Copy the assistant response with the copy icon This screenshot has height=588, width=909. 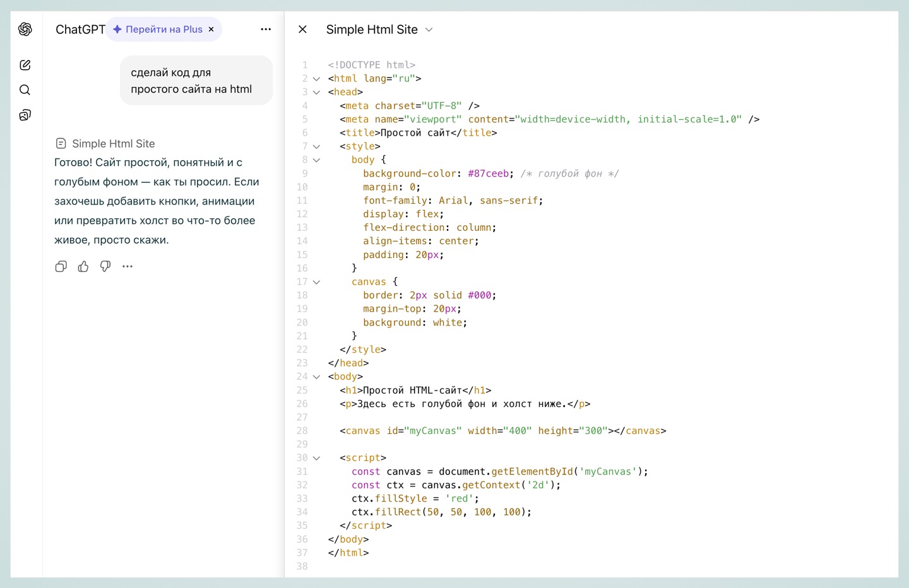coord(61,266)
